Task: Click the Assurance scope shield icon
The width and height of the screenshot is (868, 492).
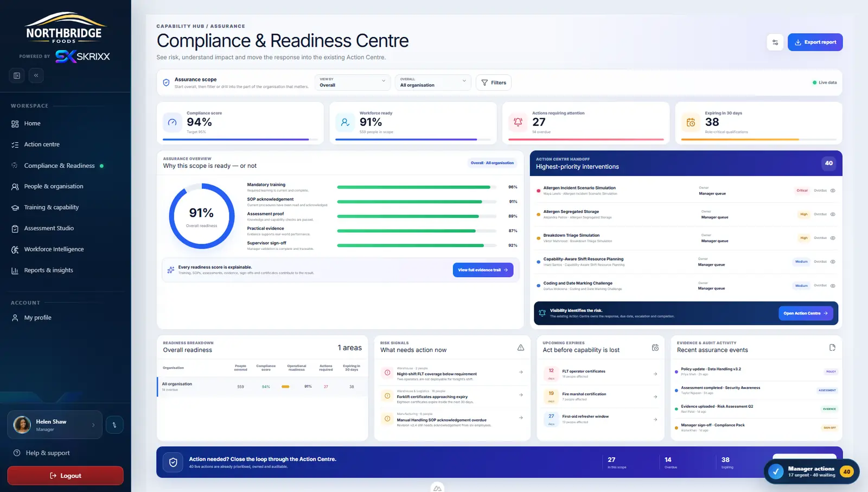Action: 167,83
